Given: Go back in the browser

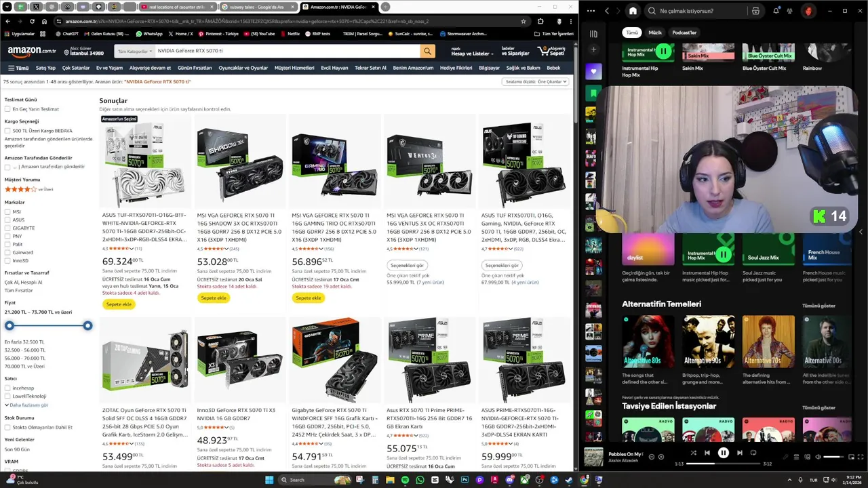Looking at the screenshot, I should [7, 21].
